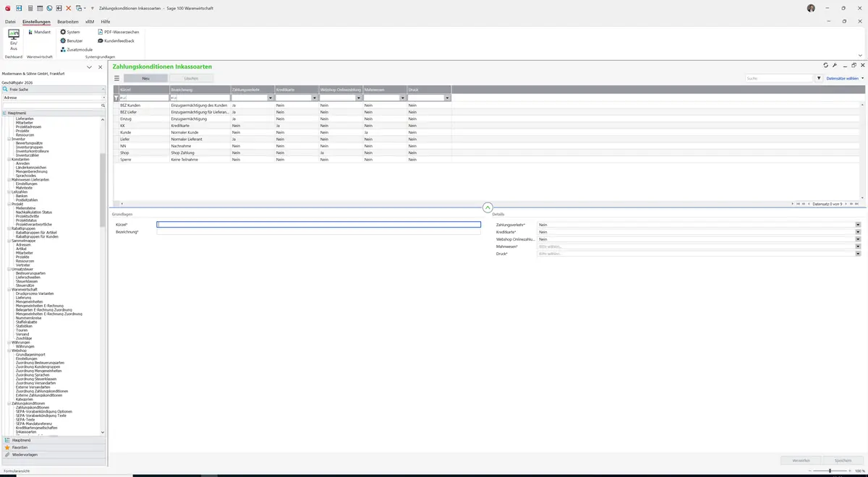Image resolution: width=868 pixels, height=477 pixels.
Task: Open Benutzer settings
Action: [72, 40]
